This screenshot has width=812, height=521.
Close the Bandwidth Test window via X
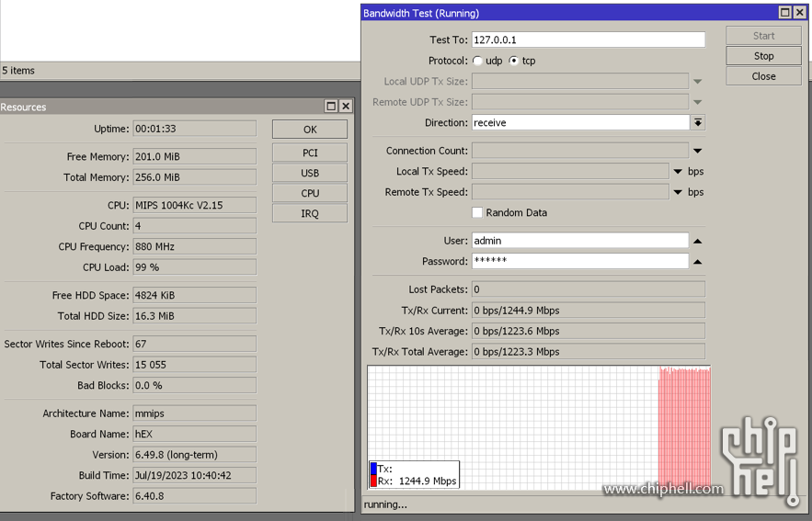tap(799, 13)
